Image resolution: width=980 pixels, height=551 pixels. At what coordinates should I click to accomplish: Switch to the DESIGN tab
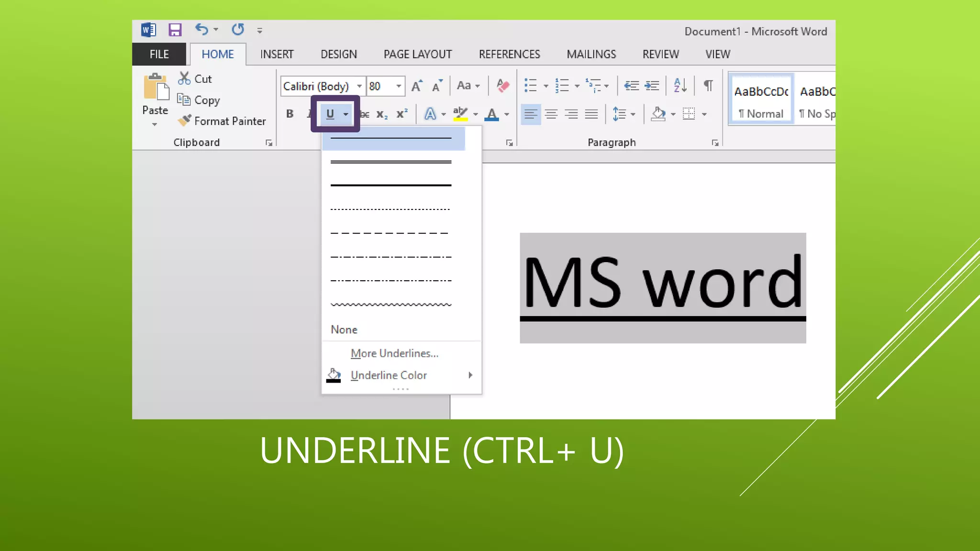point(339,54)
